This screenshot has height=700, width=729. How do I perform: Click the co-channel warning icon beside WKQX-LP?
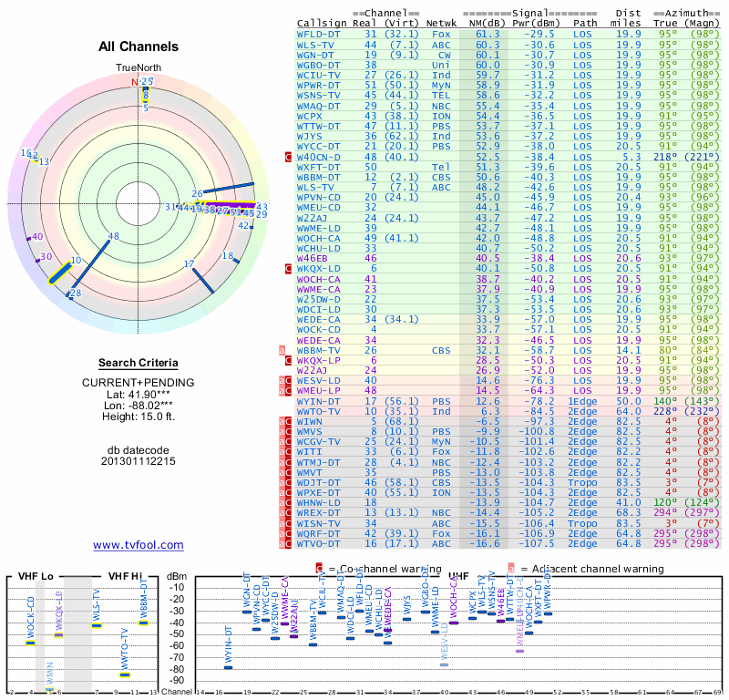[x=288, y=360]
